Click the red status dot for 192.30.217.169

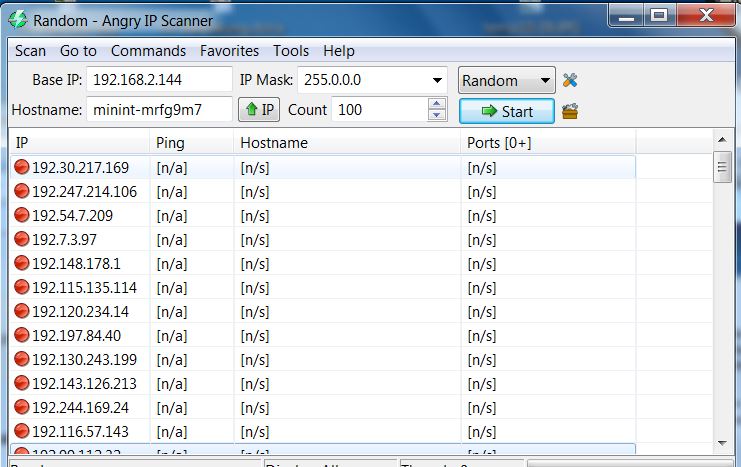click(x=22, y=167)
